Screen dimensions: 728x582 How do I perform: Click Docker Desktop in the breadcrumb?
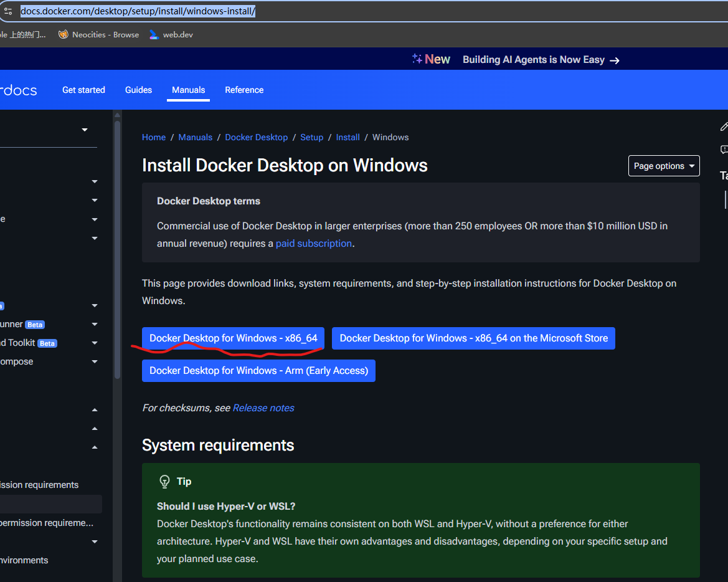click(257, 137)
